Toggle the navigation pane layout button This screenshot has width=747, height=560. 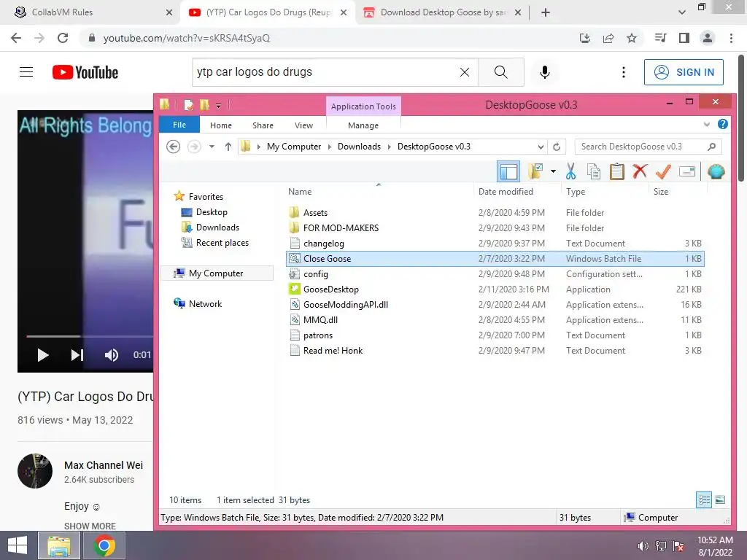[x=508, y=171]
